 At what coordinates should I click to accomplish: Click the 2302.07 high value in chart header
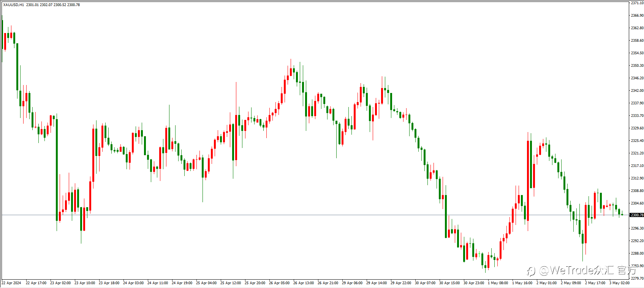click(x=46, y=5)
